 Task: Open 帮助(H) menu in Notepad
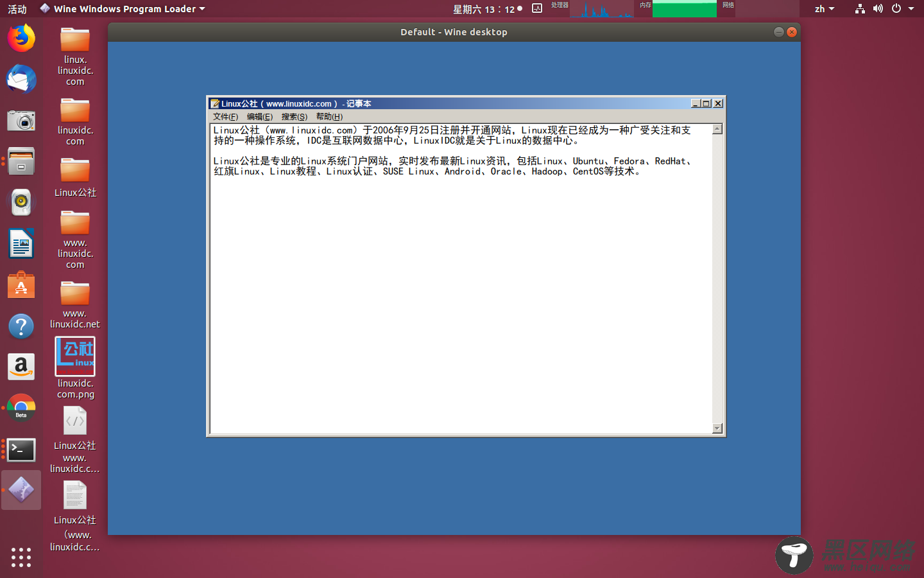[x=329, y=117]
